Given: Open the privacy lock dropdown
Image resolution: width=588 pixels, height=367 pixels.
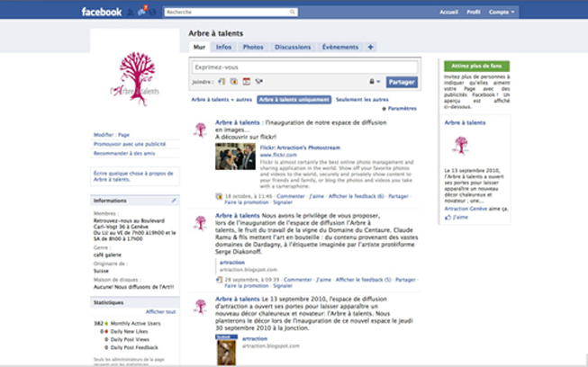Looking at the screenshot, I should click(x=375, y=81).
